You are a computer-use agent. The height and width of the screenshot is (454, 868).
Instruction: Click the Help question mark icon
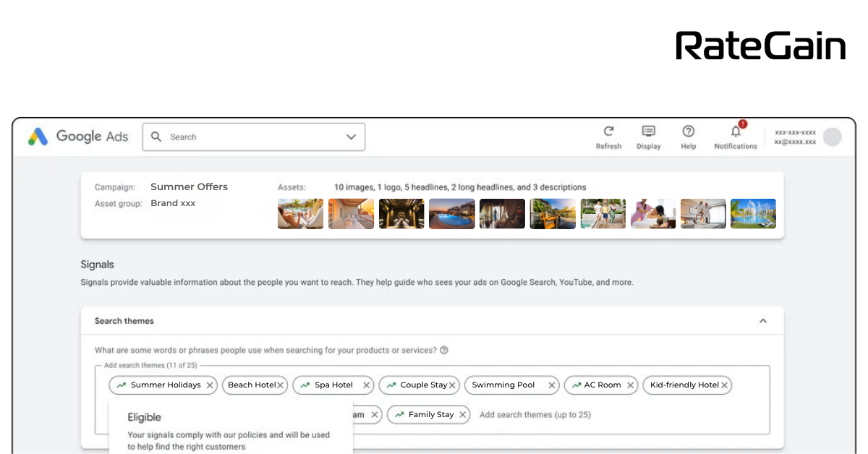[688, 132]
